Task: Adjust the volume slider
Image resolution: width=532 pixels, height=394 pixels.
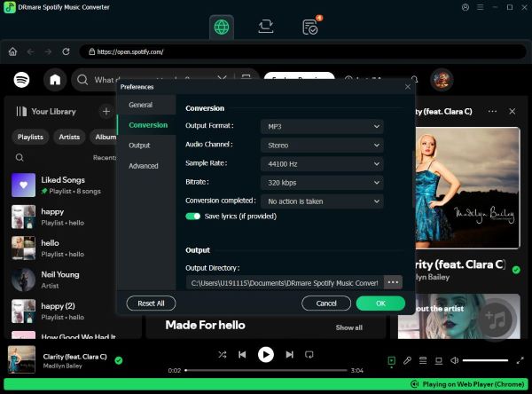Action: coord(485,360)
